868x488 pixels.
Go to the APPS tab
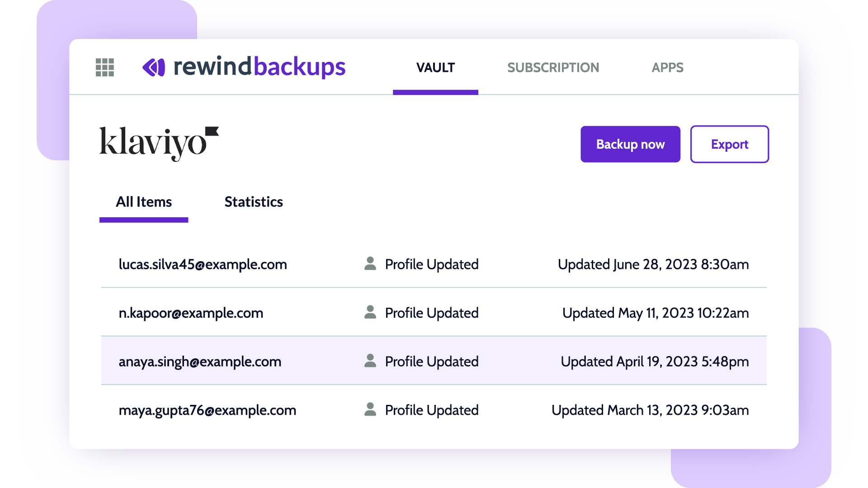click(x=667, y=68)
